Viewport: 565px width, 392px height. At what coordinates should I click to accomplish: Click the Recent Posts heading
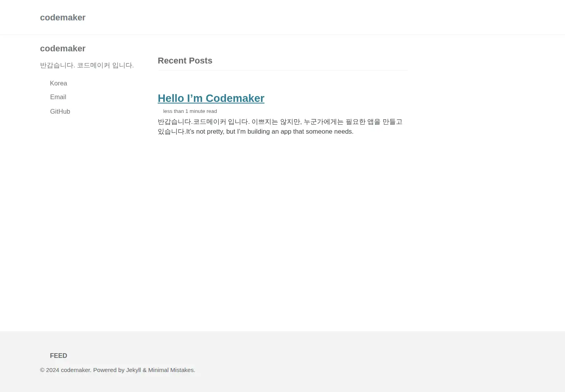point(185,61)
